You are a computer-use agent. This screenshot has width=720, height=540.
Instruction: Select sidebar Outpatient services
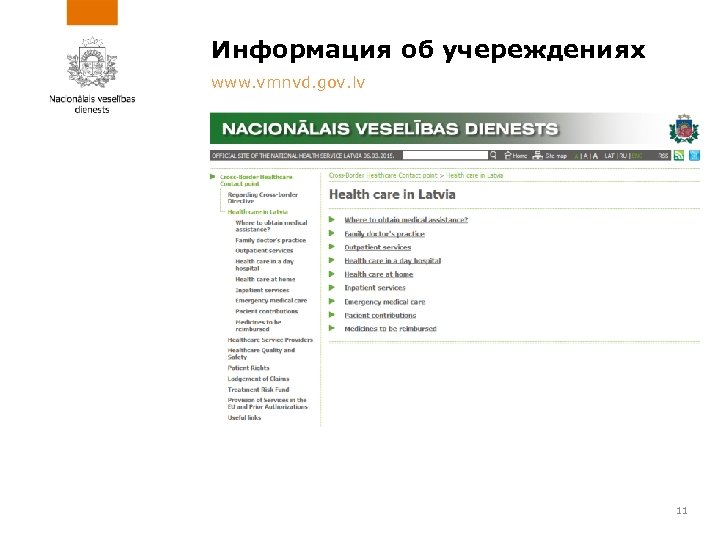coord(264,251)
